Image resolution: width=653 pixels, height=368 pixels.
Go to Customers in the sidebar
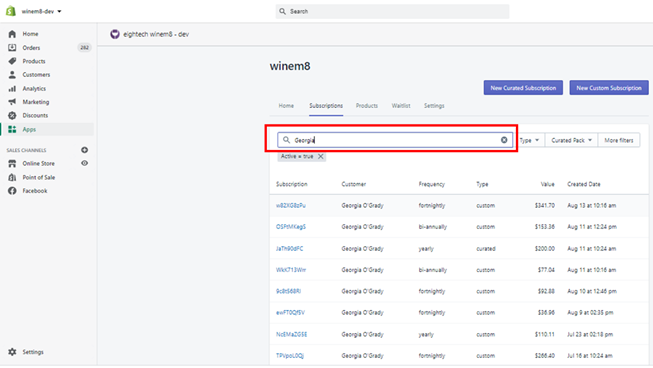click(36, 75)
